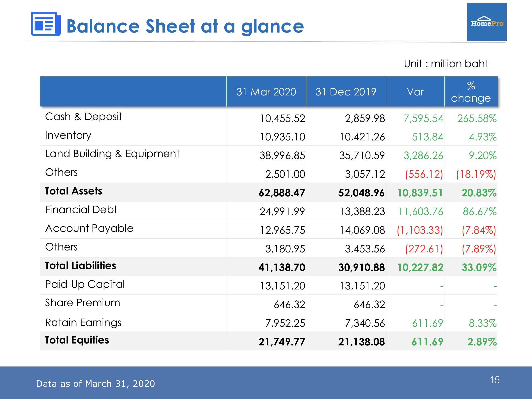Click the Cash & Deposit row label
This screenshot has width=532, height=399.
(83, 117)
